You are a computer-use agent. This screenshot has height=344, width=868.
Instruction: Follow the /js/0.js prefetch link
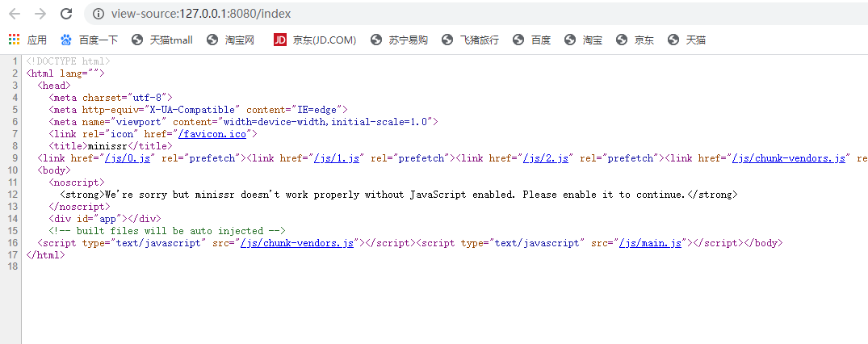128,158
